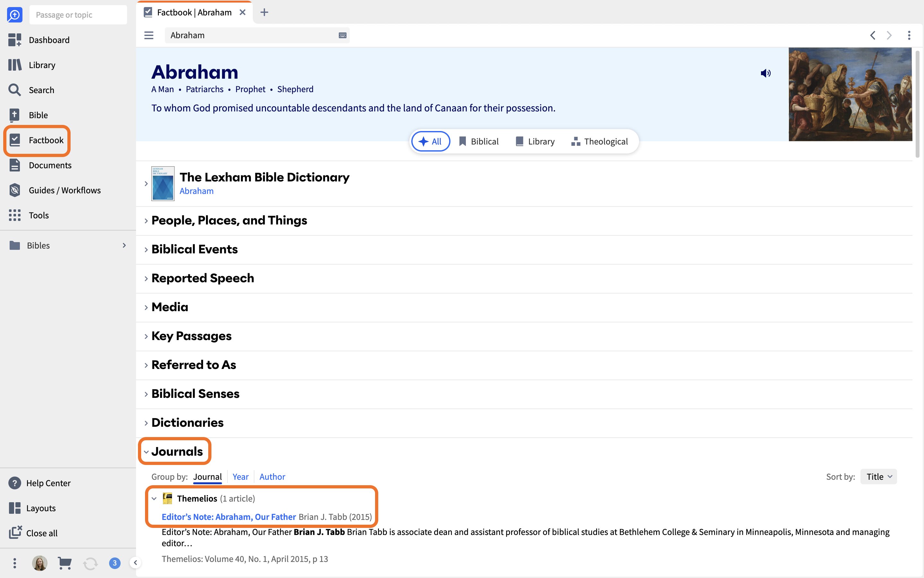Select the Library filter
924x578 pixels.
click(535, 141)
